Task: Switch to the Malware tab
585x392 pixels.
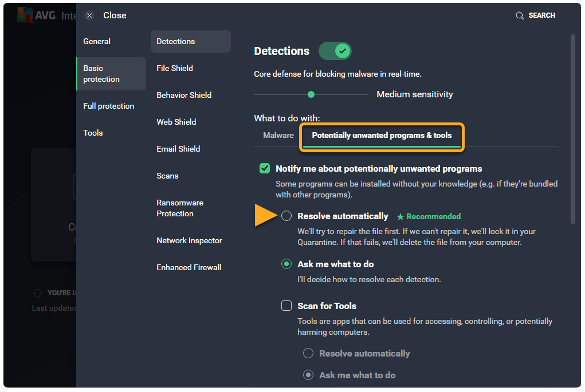Action: pyautogui.click(x=278, y=136)
